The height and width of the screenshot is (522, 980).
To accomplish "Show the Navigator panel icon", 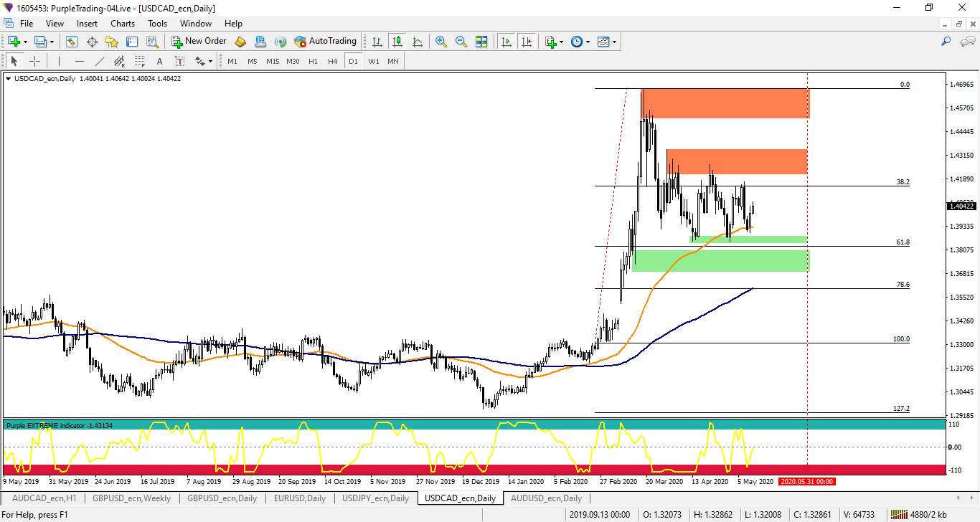I will 112,42.
